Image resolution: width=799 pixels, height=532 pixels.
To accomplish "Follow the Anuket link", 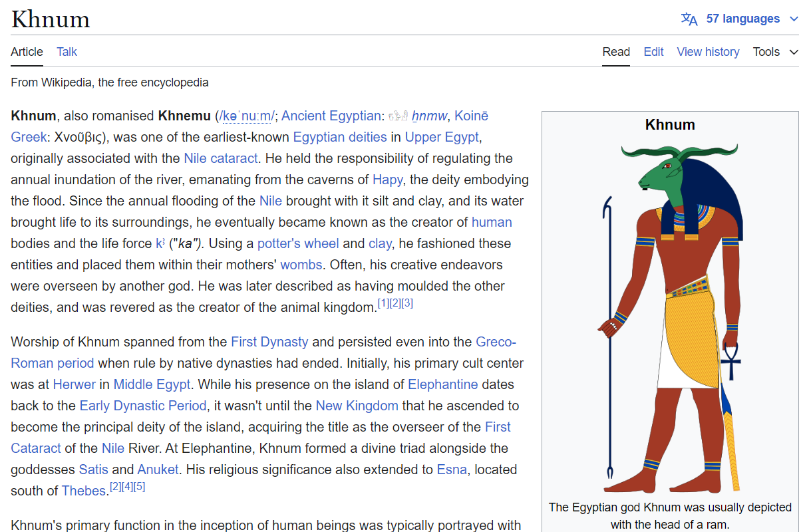I will pyautogui.click(x=158, y=469).
